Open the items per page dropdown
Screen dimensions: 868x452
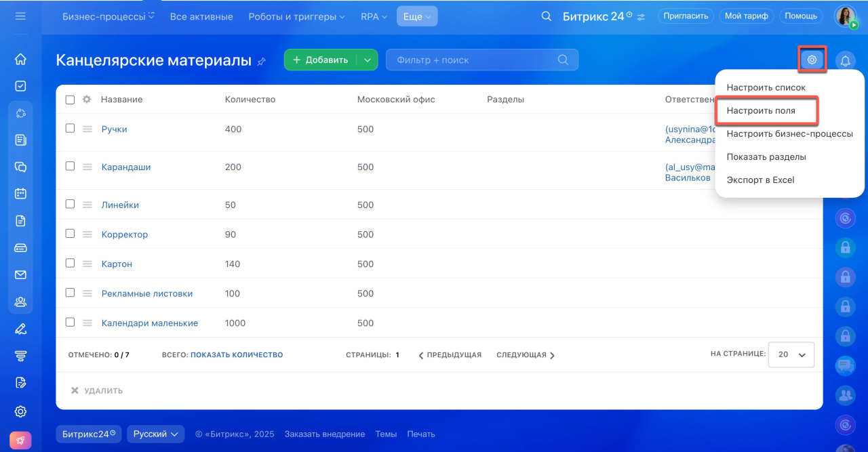pos(791,354)
